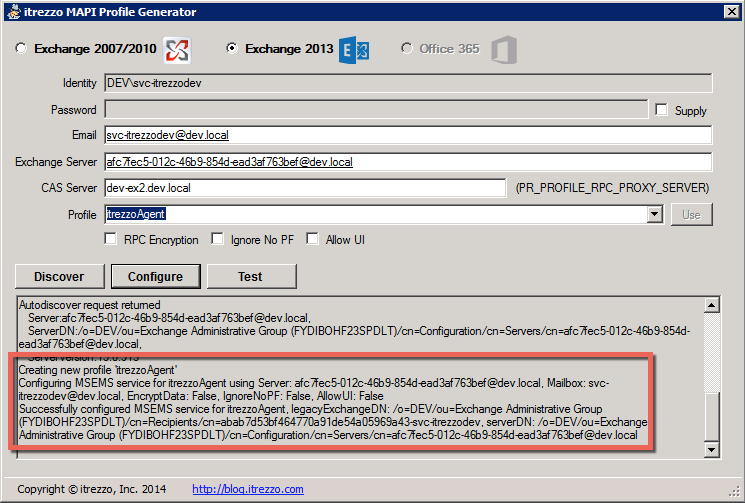The width and height of the screenshot is (745, 503).
Task: Click the PR_PROFILE_RPC_PROXY_SERVER label
Action: 612,188
